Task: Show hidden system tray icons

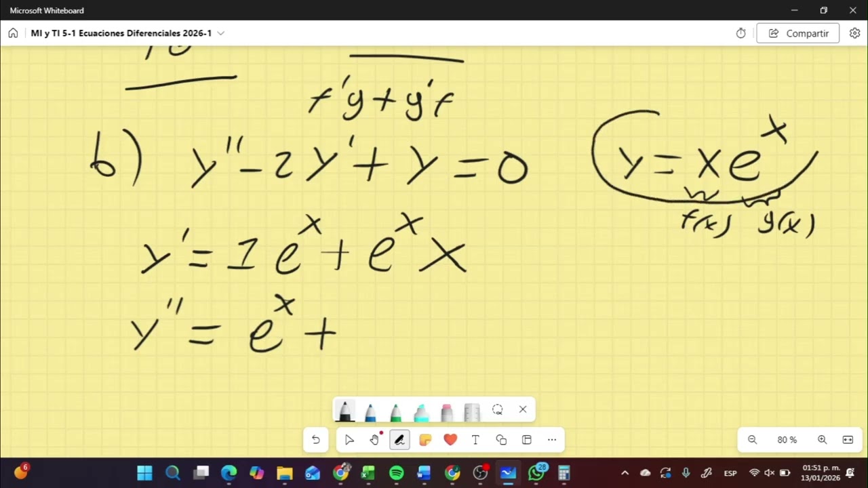Action: (x=625, y=473)
